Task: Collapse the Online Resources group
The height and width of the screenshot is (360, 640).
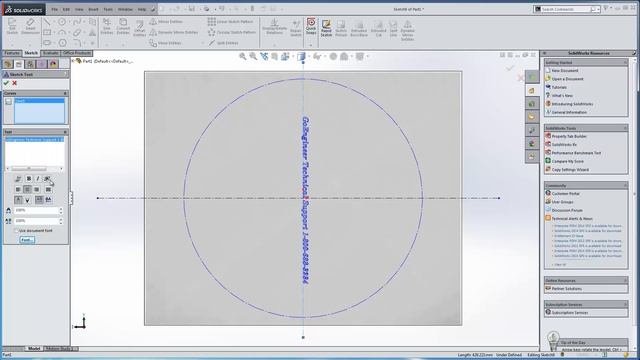Action: tap(625, 280)
